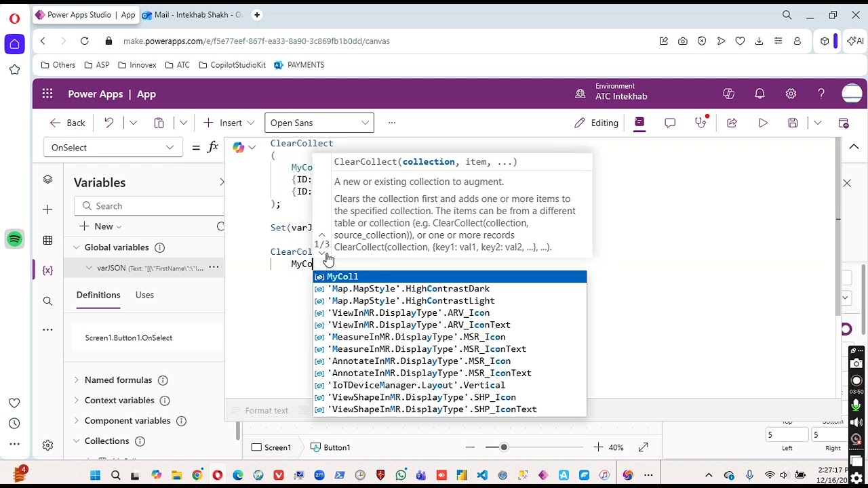Choose 'Map.MapStyle'.HighContrastDark suggestion
868x488 pixels.
click(450, 289)
